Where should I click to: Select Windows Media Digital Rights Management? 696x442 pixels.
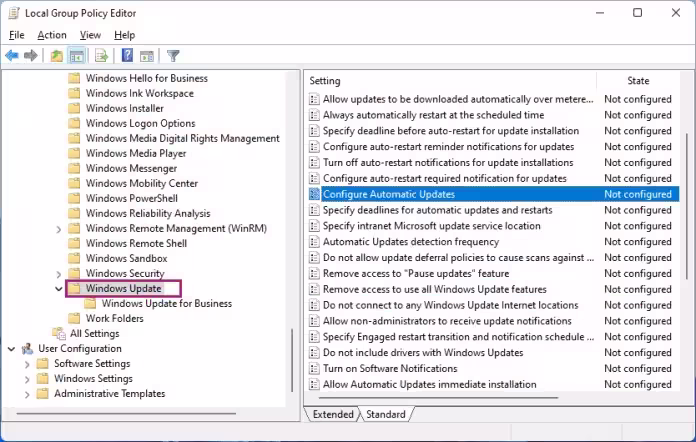[182, 138]
